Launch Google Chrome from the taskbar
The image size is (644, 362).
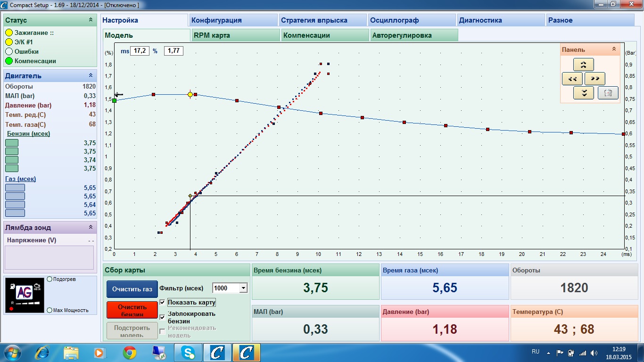(x=130, y=353)
